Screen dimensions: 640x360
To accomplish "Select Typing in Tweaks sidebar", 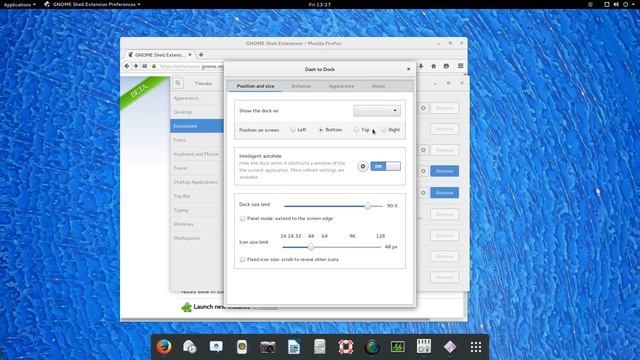I will point(197,210).
